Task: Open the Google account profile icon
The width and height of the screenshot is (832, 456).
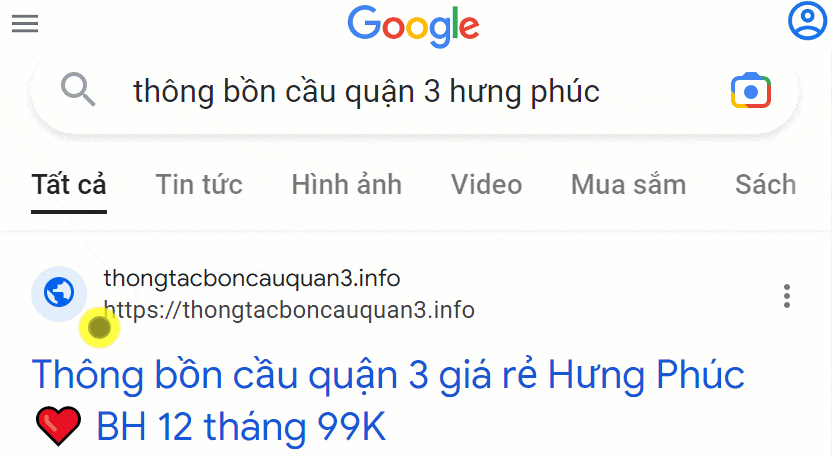Action: coord(807,21)
